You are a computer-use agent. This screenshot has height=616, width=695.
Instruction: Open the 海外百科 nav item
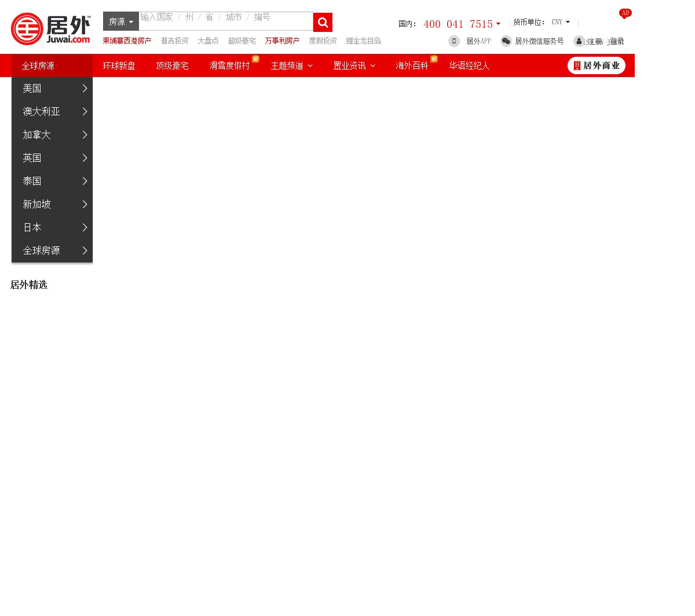coord(412,65)
